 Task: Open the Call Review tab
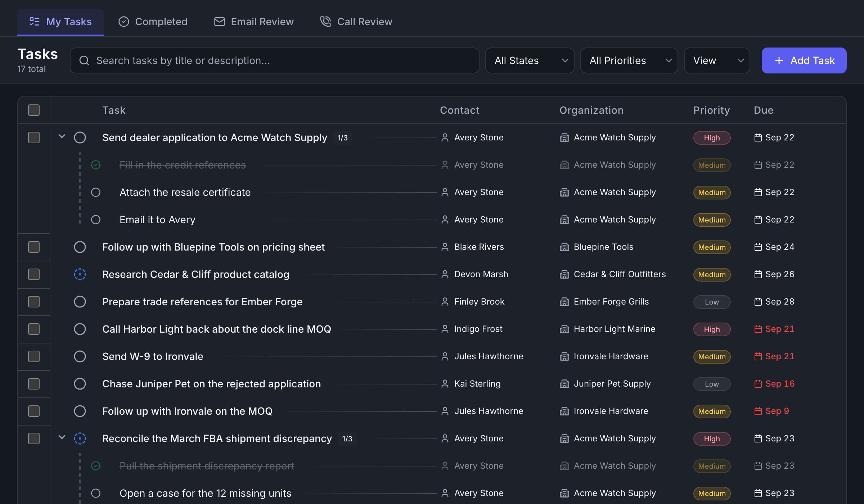[x=356, y=22]
